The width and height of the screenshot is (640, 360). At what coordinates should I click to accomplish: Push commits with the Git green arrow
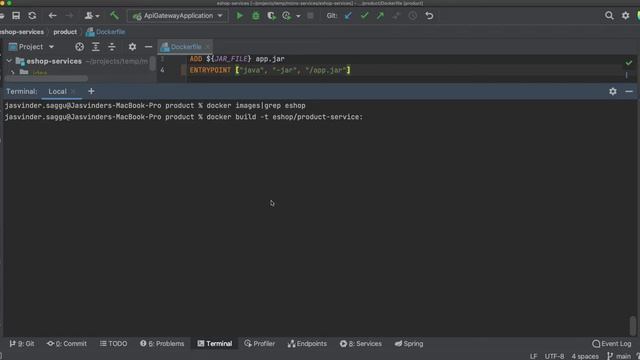click(380, 16)
